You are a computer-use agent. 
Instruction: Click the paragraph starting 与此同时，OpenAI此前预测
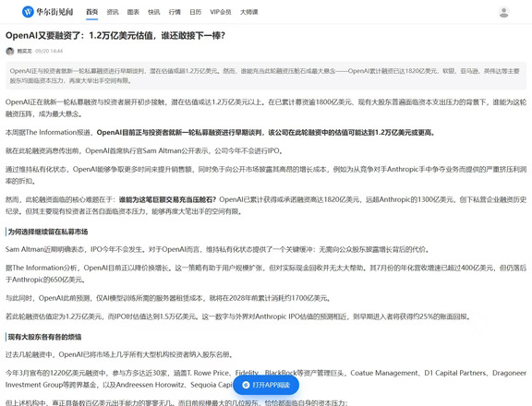point(168,298)
